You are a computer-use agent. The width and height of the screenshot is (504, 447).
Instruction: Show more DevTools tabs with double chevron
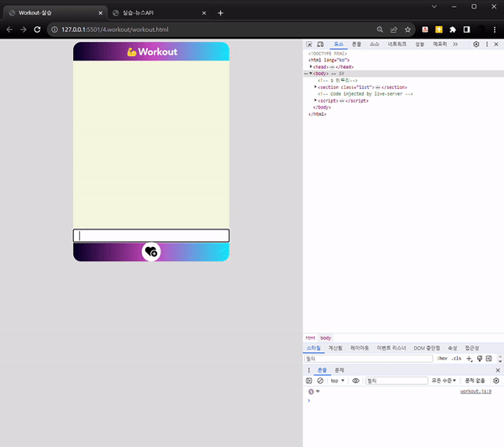(x=455, y=45)
